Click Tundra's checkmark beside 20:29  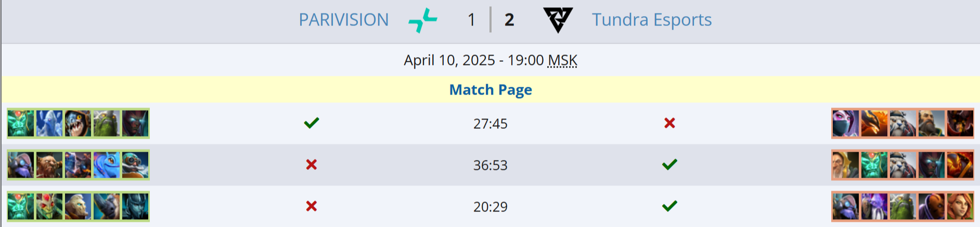tap(669, 206)
